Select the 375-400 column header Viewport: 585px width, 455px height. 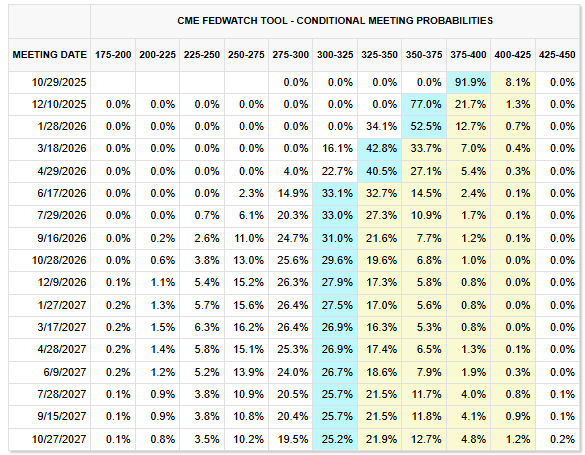point(468,55)
